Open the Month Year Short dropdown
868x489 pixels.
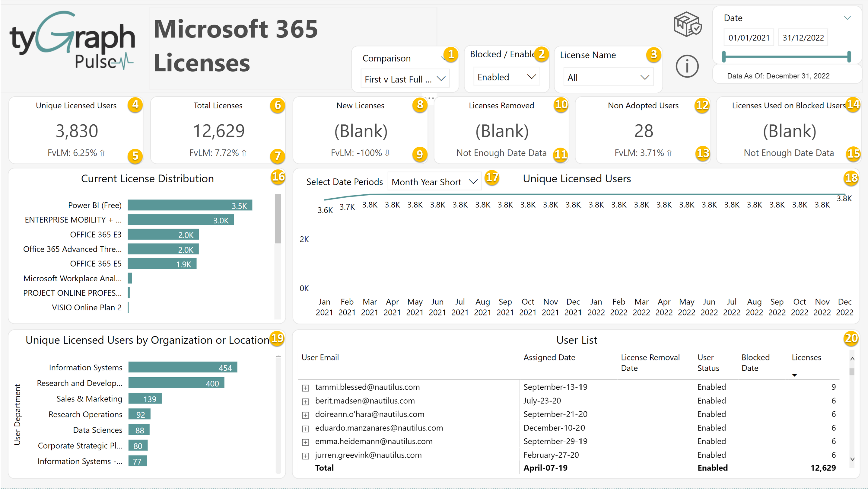[x=434, y=182]
